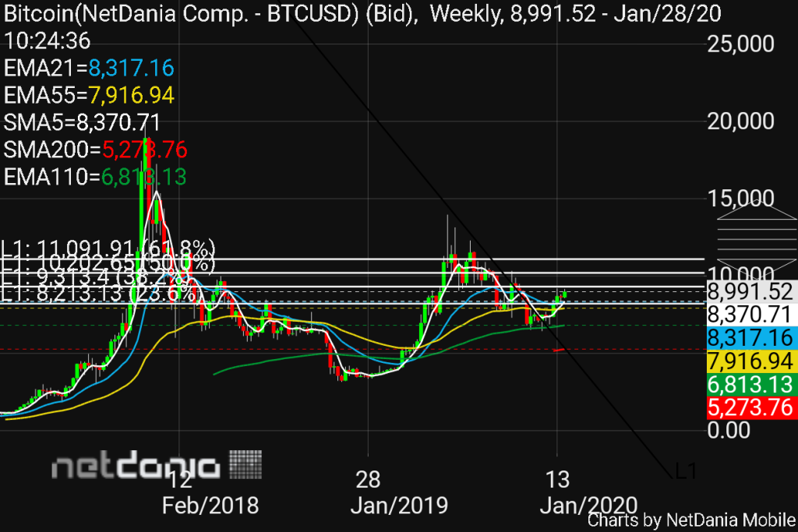The width and height of the screenshot is (798, 532).
Task: Click the 13 Jan/2020 date axis label
Action: [588, 492]
